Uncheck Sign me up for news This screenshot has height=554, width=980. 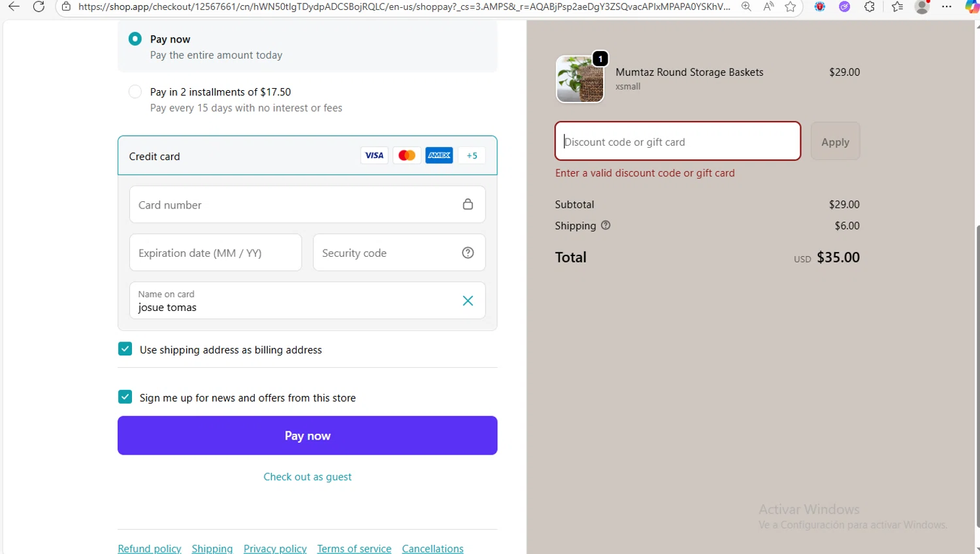point(125,397)
